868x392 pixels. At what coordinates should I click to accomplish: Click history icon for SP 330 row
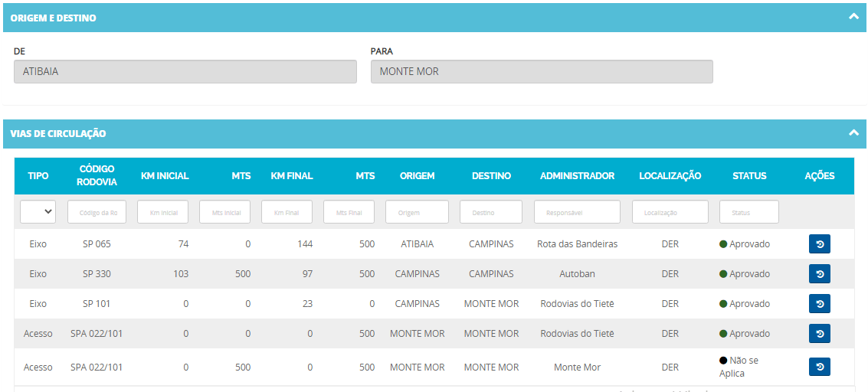(819, 274)
